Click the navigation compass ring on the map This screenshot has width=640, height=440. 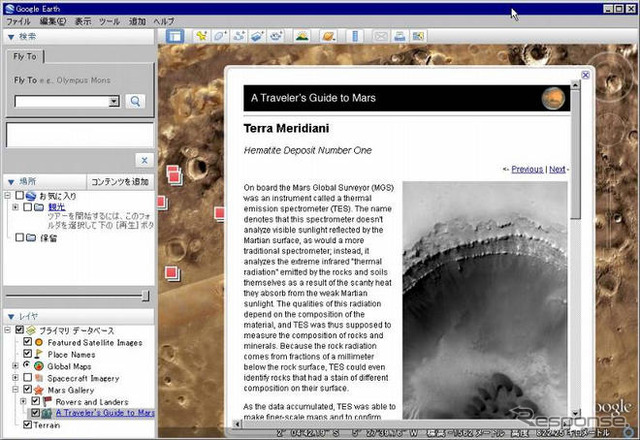pos(609,78)
